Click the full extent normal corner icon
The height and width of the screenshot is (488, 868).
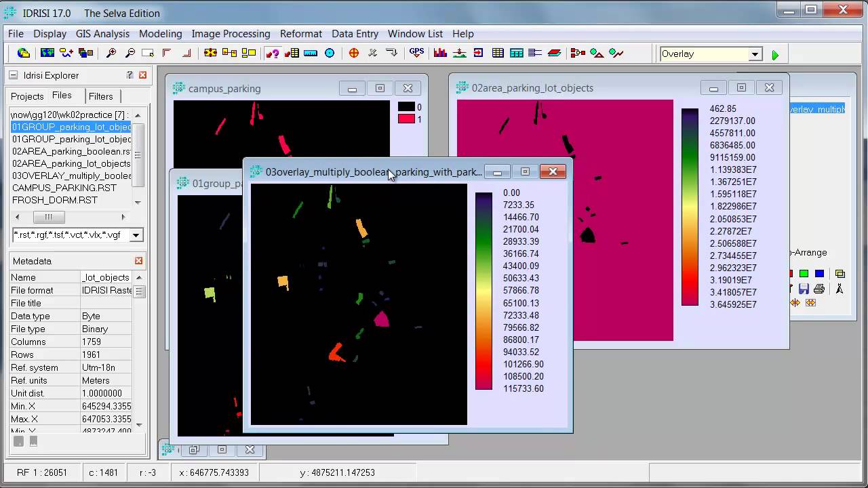click(x=167, y=53)
